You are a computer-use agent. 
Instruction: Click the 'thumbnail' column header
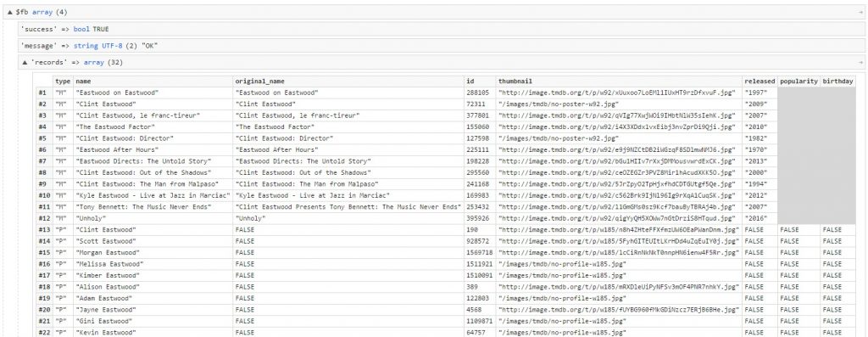619,81
